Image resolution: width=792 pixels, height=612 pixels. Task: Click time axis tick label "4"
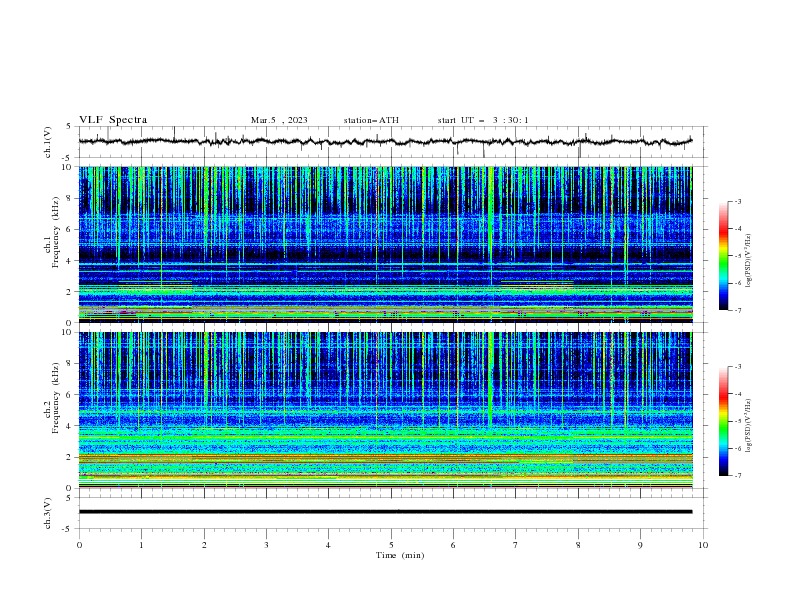tap(328, 545)
